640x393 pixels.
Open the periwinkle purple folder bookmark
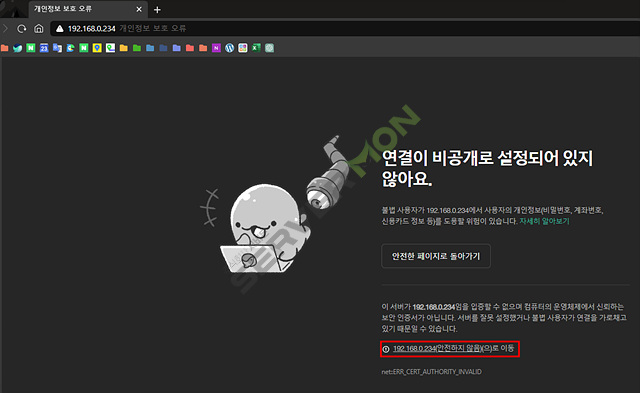click(177, 48)
